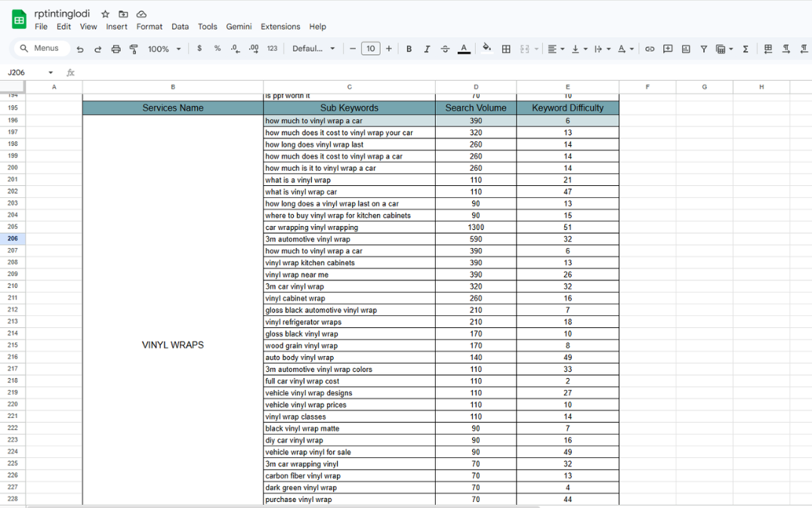Click the insert link icon

click(650, 49)
